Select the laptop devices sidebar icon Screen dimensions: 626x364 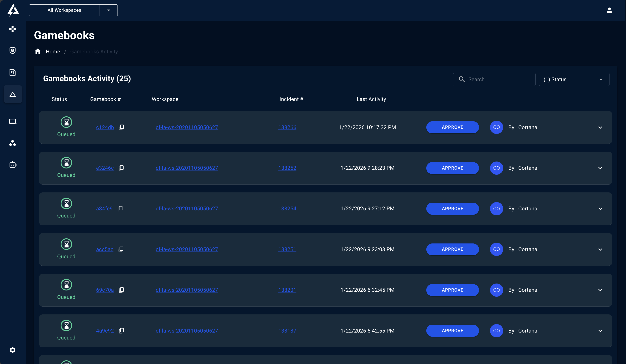coord(12,121)
